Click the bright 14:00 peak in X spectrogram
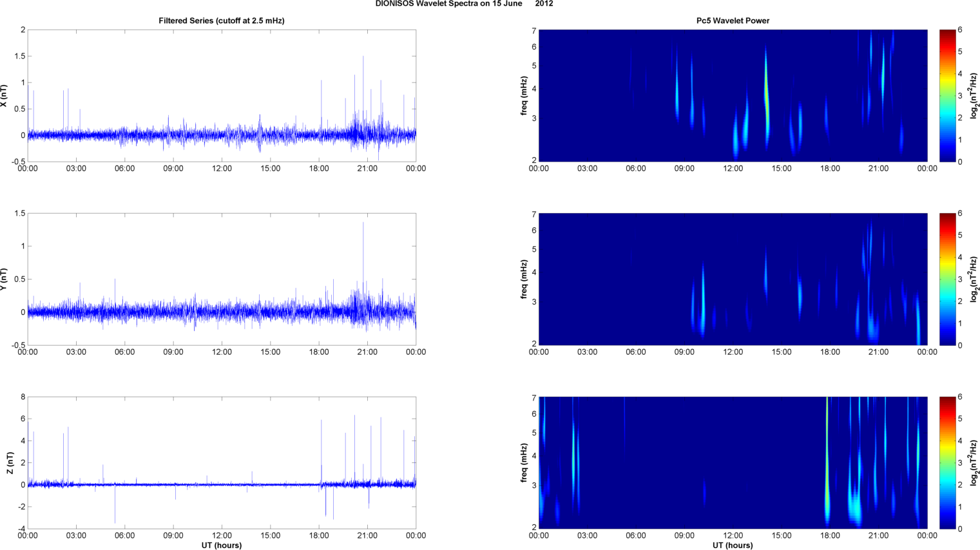Image resolution: width=980 pixels, height=550 pixels. pyautogui.click(x=766, y=97)
